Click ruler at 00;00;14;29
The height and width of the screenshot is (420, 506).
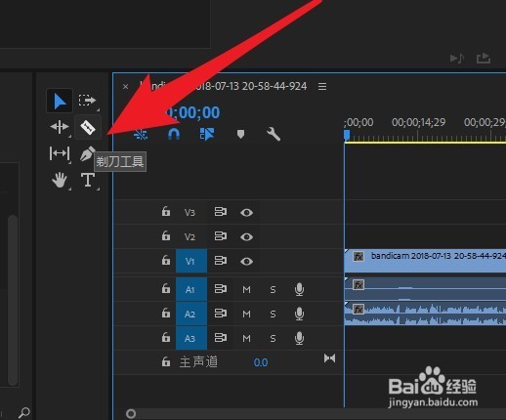418,122
